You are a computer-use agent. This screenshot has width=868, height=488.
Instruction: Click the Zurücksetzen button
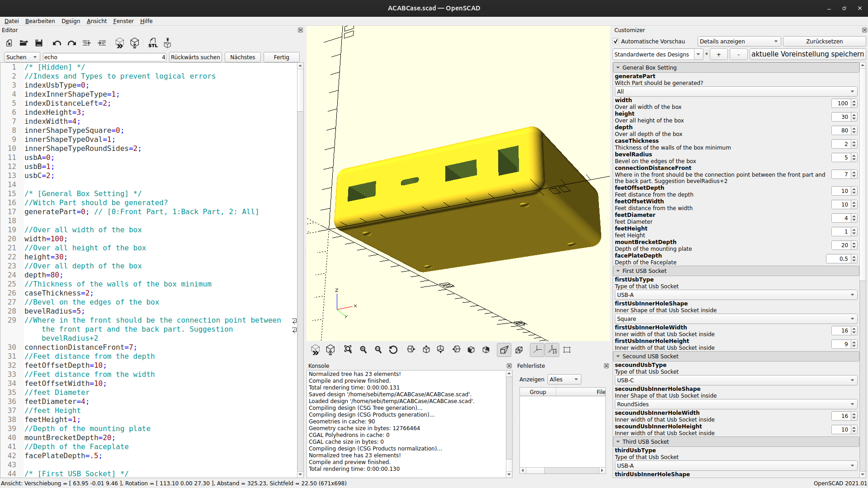pos(824,42)
